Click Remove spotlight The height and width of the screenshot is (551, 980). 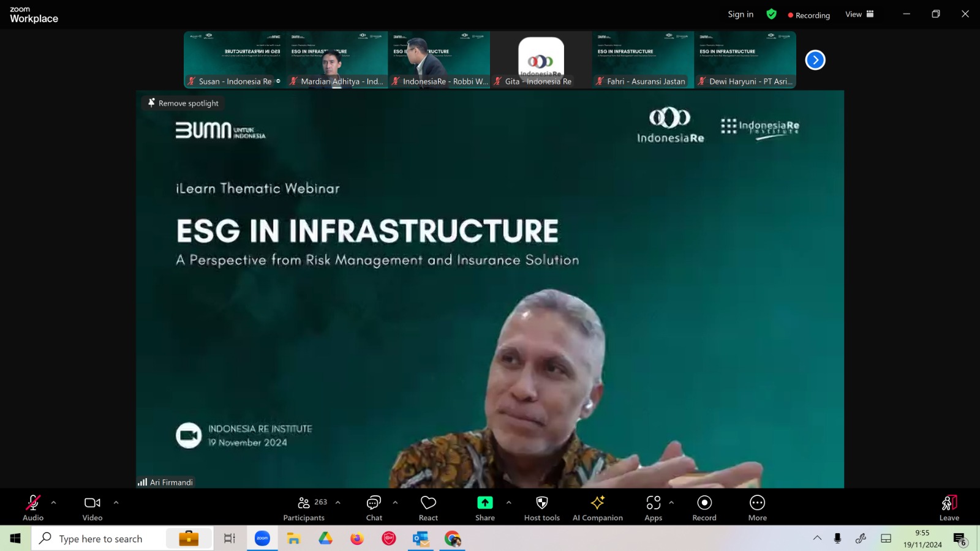[183, 103]
